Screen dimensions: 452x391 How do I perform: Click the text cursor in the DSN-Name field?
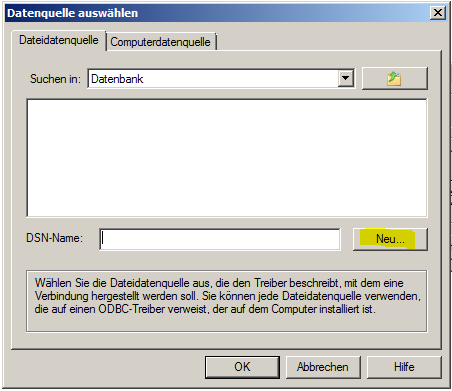(x=103, y=238)
